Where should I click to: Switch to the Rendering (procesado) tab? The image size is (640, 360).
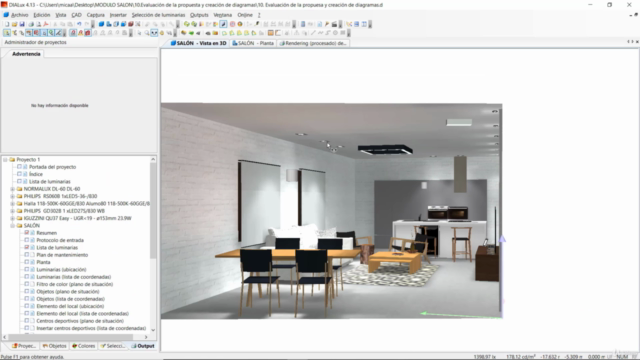pyautogui.click(x=313, y=43)
